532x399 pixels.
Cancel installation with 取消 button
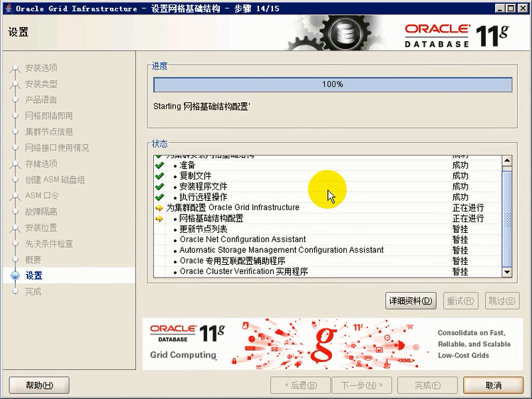[x=493, y=386]
